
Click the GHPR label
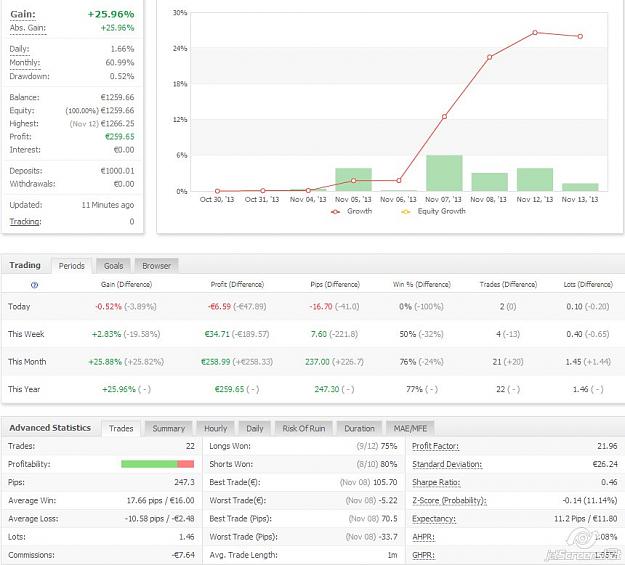423,555
